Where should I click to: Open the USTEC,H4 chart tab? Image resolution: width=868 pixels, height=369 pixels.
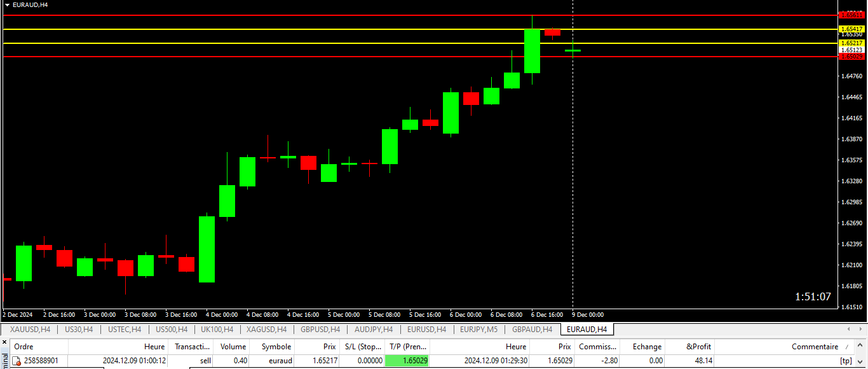pyautogui.click(x=125, y=330)
